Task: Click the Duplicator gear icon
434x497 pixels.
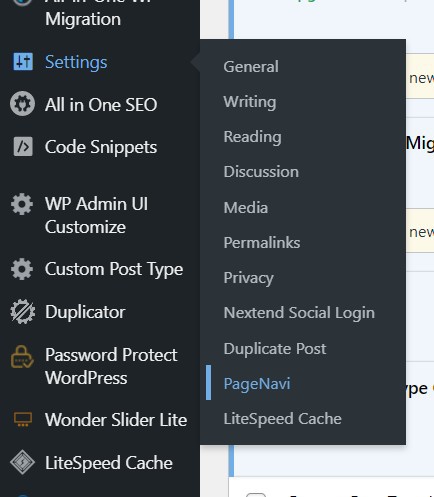Action: coord(22,312)
